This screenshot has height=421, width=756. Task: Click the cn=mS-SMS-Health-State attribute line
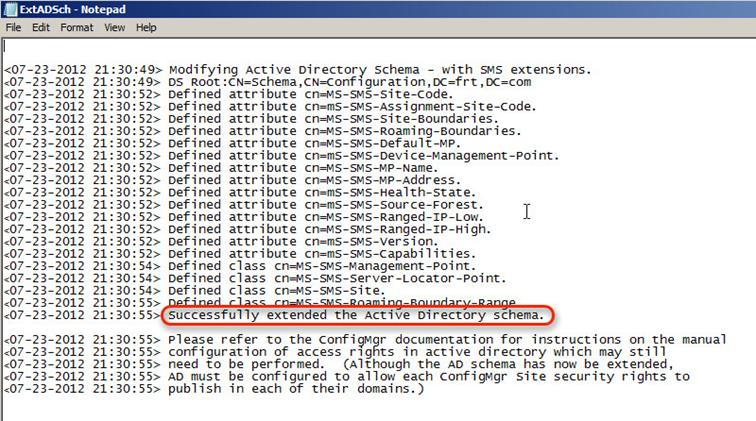click(x=240, y=192)
